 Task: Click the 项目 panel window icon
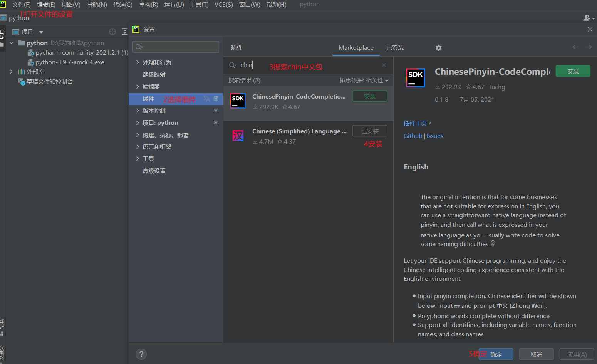[x=16, y=32]
